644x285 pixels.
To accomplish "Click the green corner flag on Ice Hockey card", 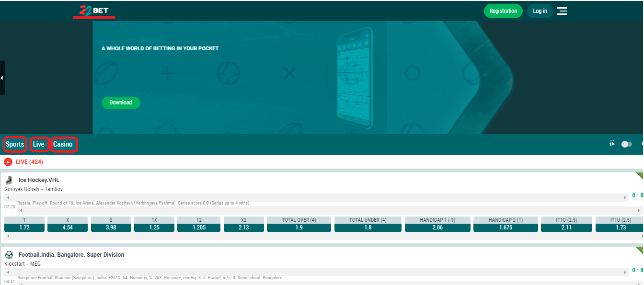I will tap(640, 176).
